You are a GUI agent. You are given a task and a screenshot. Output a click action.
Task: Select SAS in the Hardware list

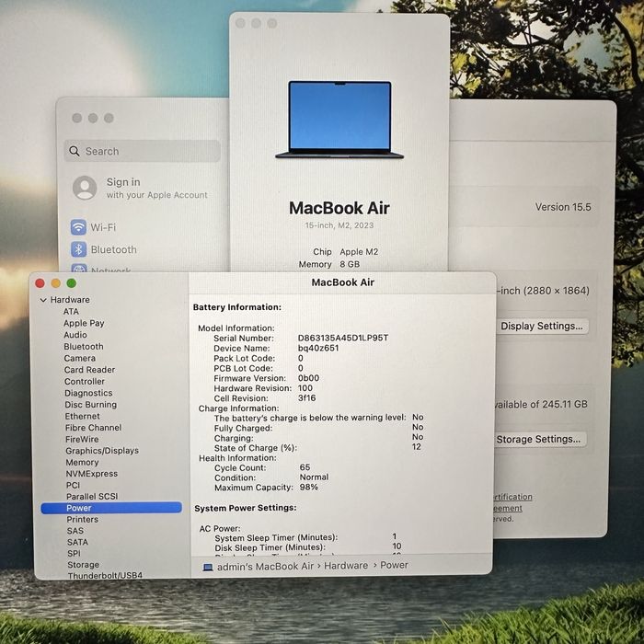pos(75,531)
